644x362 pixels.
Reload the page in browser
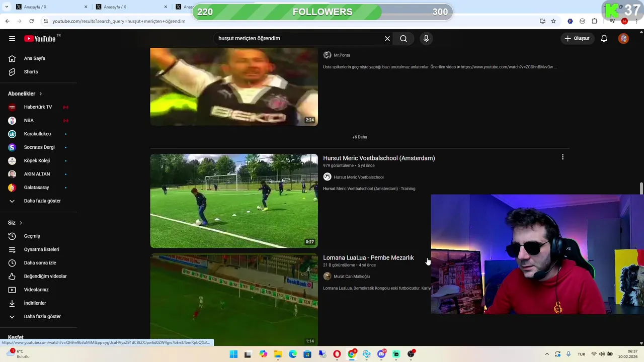point(31,21)
